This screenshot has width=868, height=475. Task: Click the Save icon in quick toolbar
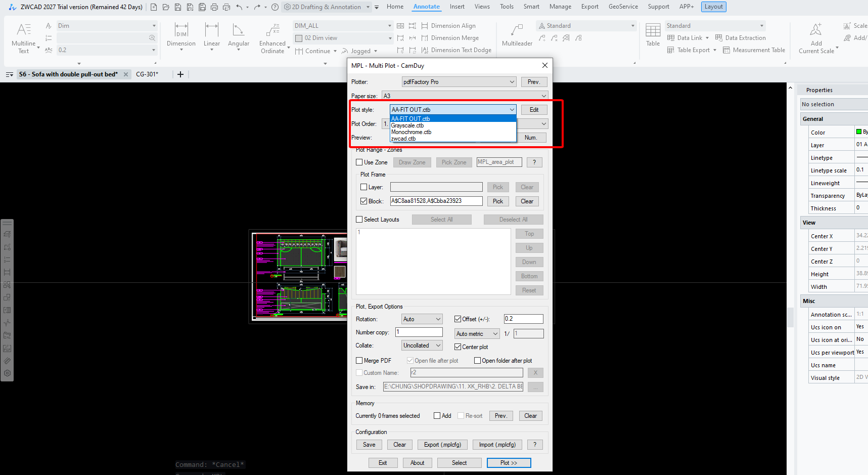tap(178, 7)
